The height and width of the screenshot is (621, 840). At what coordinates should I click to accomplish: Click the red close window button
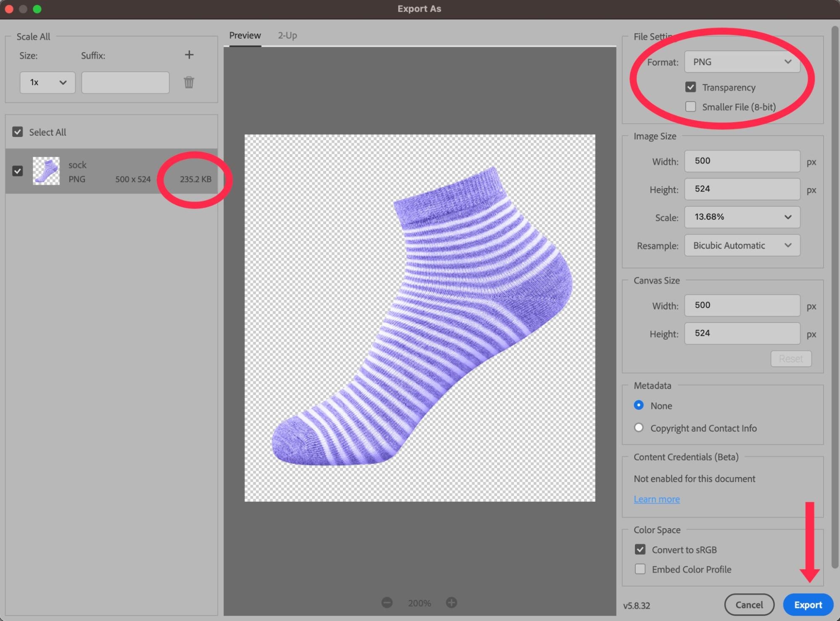(9, 9)
